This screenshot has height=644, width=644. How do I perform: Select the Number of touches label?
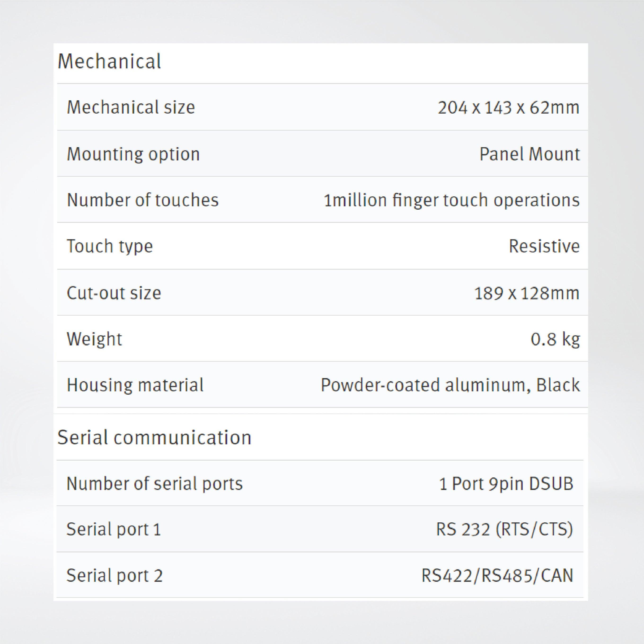pos(143,200)
